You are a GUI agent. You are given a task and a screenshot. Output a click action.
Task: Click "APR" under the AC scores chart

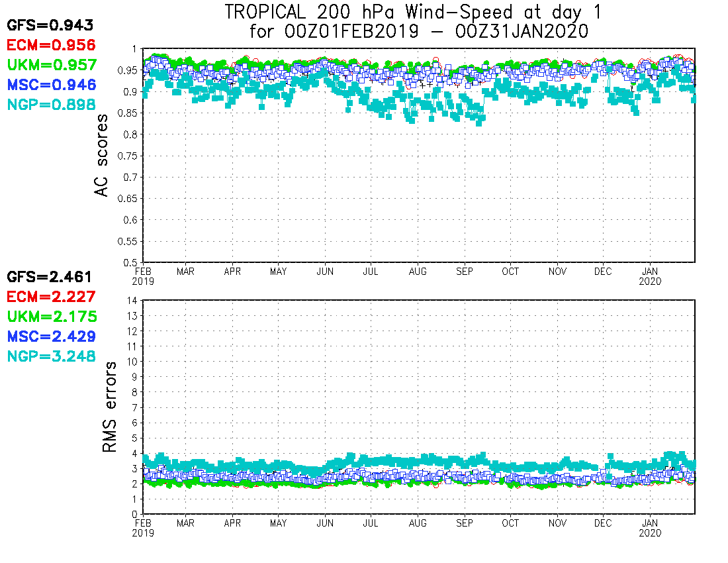coord(232,272)
